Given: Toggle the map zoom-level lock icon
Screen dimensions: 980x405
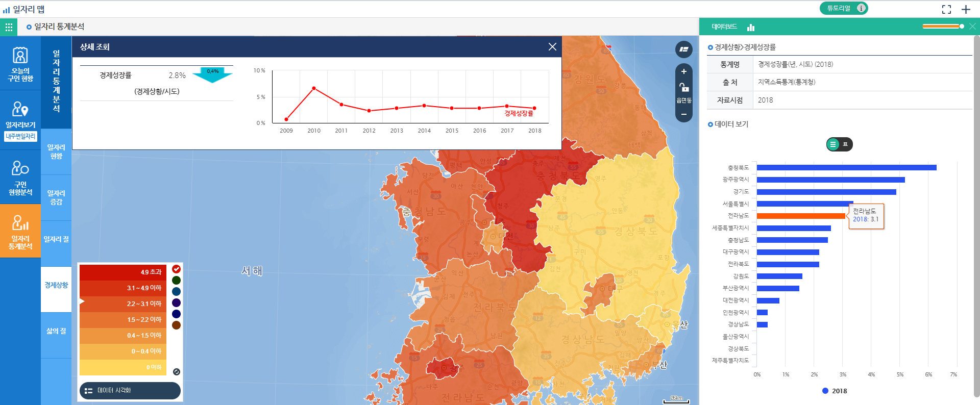Looking at the screenshot, I should (x=683, y=88).
